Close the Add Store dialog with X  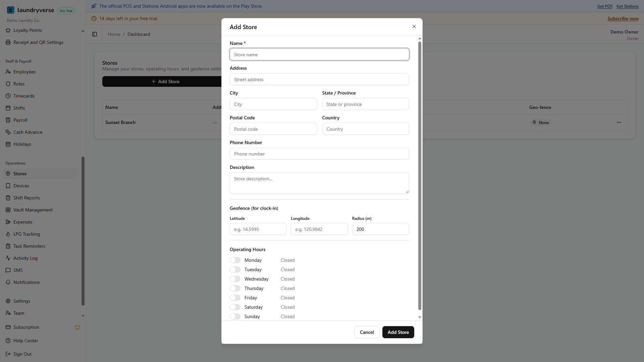pos(414,26)
